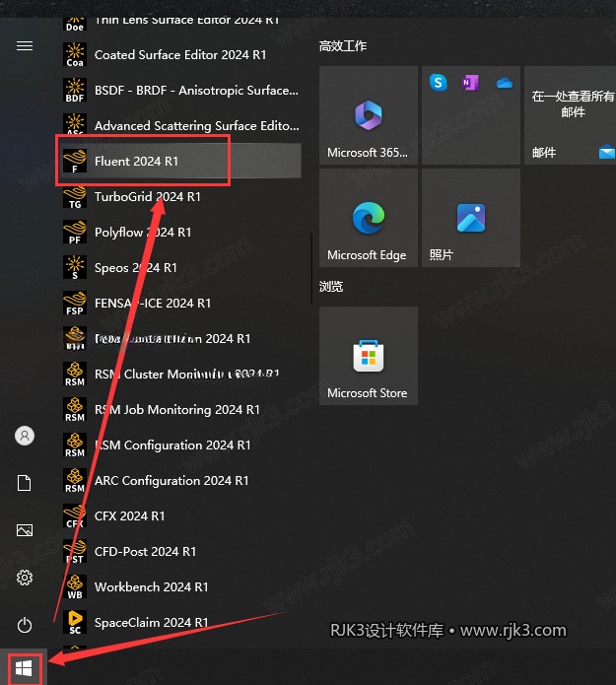
Task: Open BSDF - BRDF - Anisotropic Surface entry
Action: click(179, 90)
